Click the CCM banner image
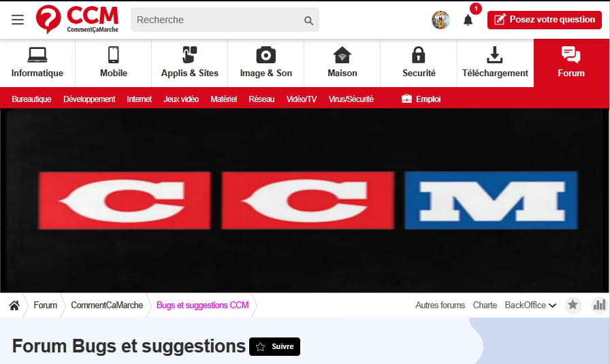The image size is (610, 364). [304, 200]
